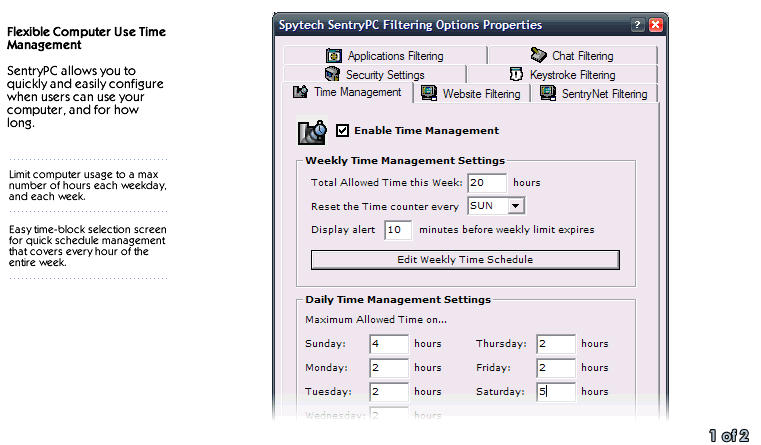Click the SentryNet Filtering monitor icon
This screenshot has width=761, height=445.
pyautogui.click(x=548, y=93)
